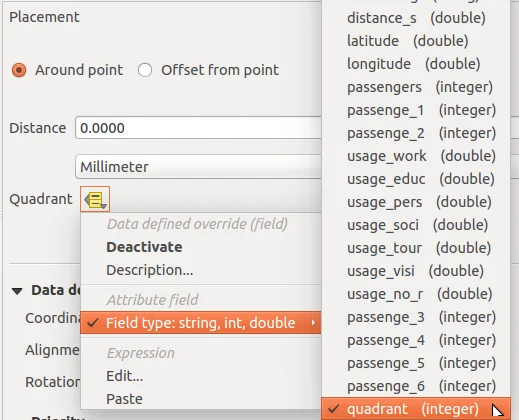Screen dimensions: 519x420
Task: Choose the distance_s (double) field
Action: click(416, 18)
